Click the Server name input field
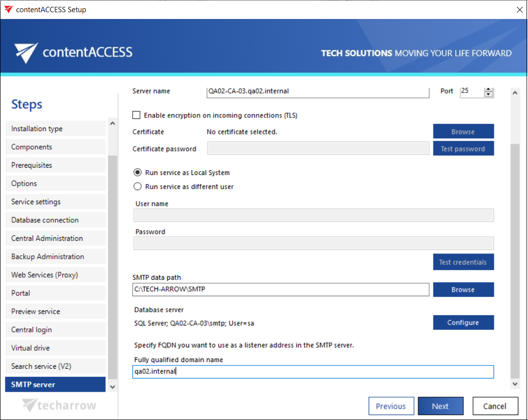 click(318, 91)
